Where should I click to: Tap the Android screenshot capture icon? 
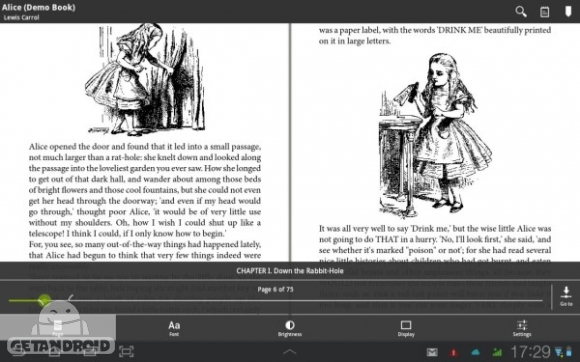point(127,351)
